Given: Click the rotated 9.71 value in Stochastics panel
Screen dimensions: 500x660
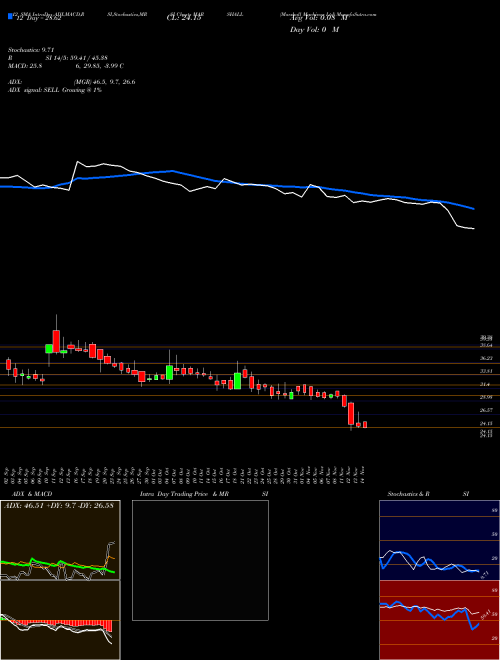Looking at the screenshot, I should click(x=484, y=574).
